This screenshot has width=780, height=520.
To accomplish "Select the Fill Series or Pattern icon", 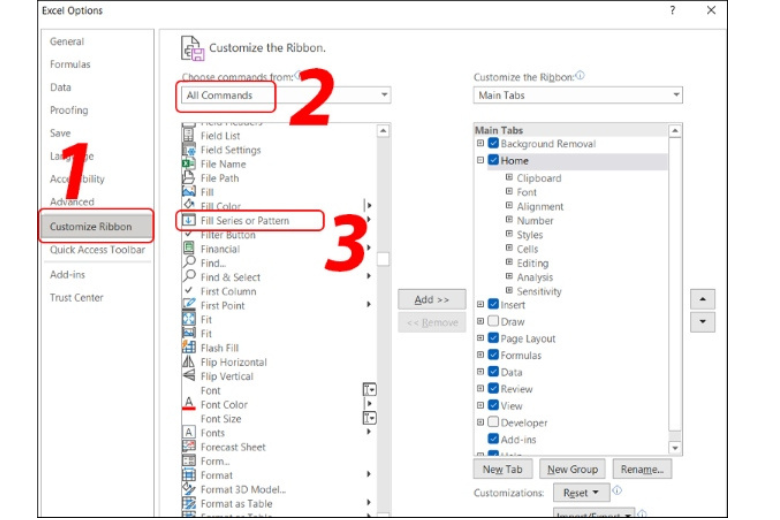I will [189, 220].
